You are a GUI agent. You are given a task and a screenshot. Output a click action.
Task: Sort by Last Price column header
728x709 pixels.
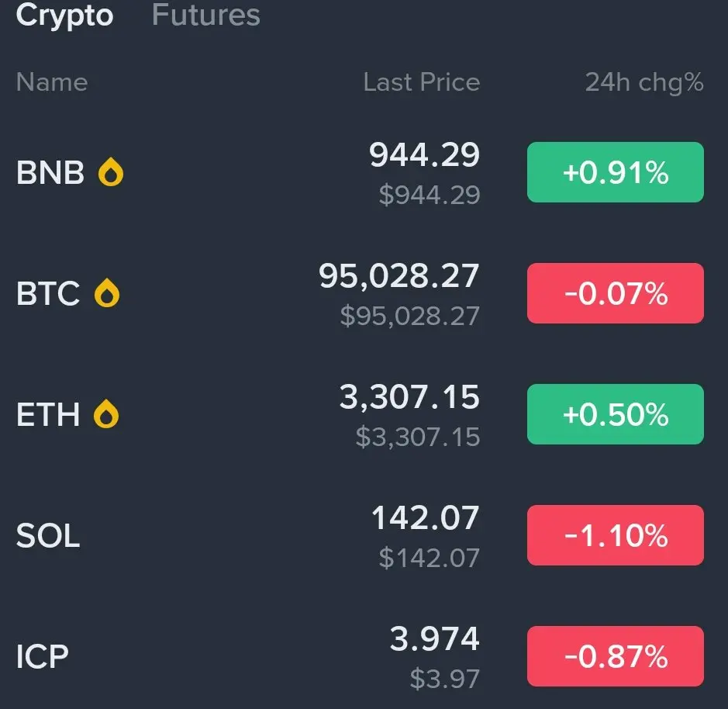(x=421, y=82)
